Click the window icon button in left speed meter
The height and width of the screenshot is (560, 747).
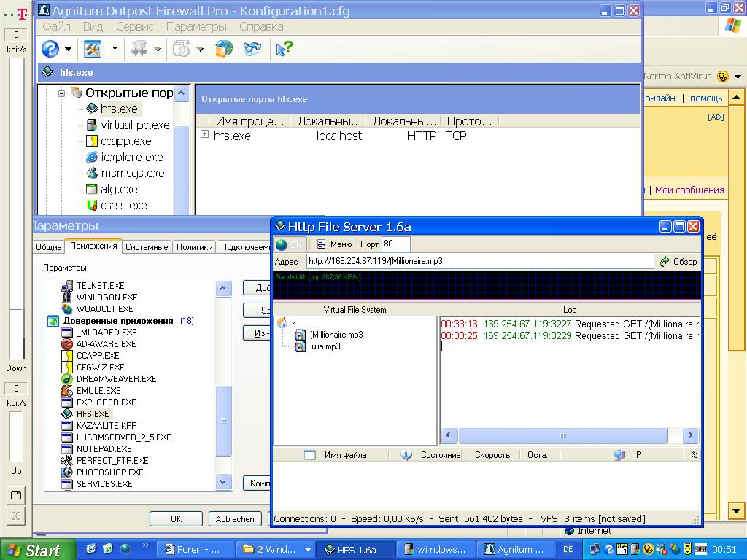(x=16, y=495)
